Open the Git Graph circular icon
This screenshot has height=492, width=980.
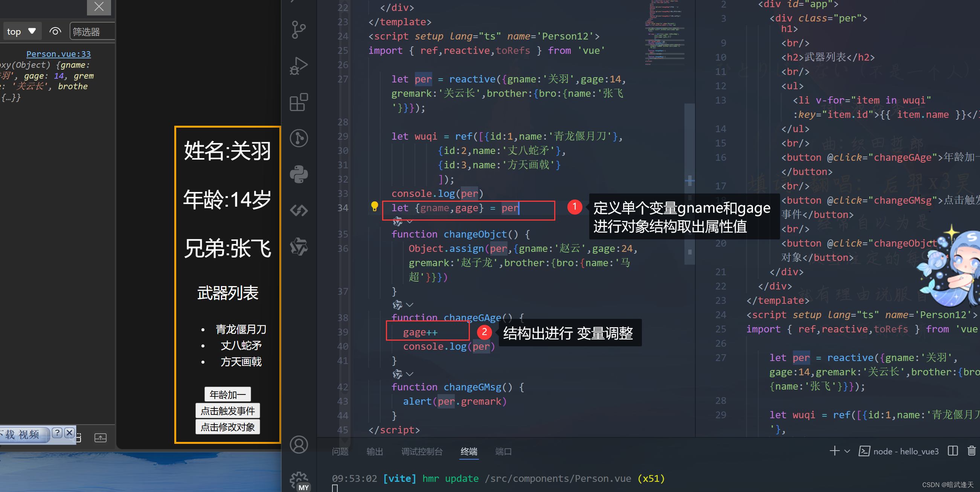(x=299, y=138)
